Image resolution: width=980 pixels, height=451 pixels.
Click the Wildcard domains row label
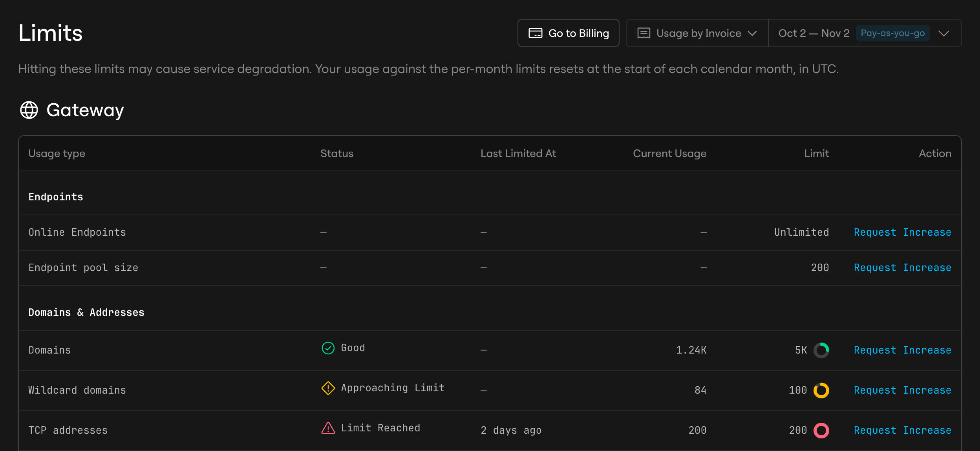(x=77, y=390)
